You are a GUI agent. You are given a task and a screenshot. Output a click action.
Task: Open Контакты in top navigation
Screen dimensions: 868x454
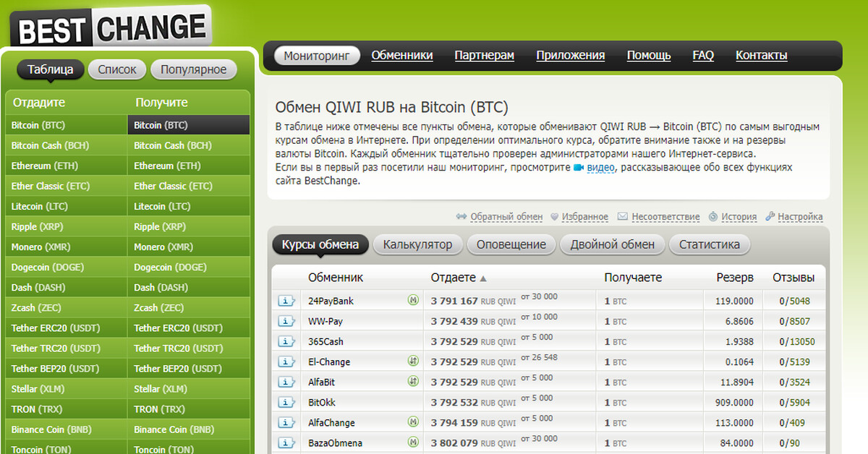(x=762, y=56)
